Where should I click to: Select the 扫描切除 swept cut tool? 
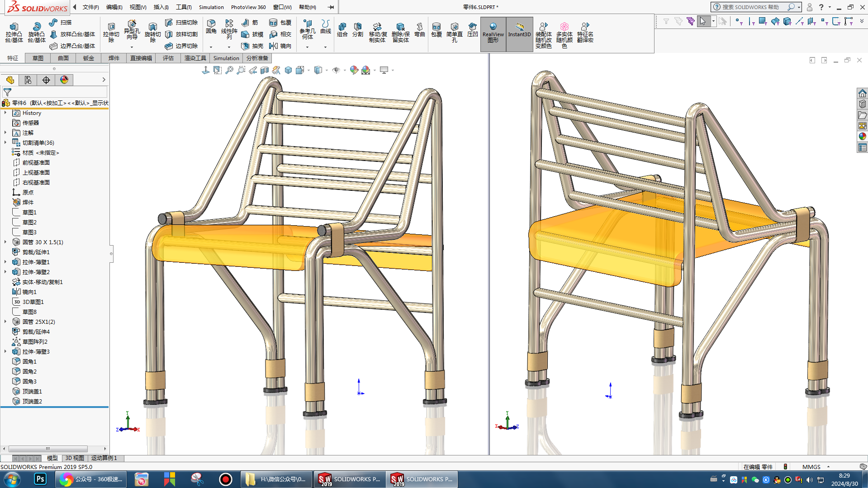181,22
